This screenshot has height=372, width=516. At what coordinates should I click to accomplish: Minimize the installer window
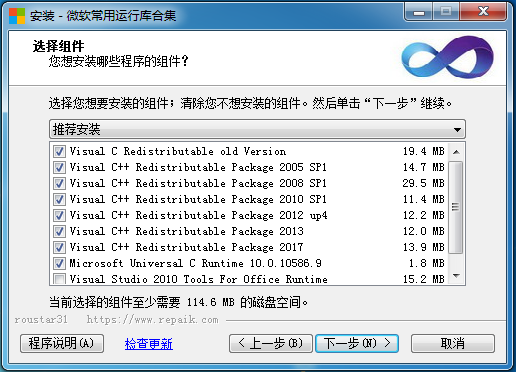(419, 12)
